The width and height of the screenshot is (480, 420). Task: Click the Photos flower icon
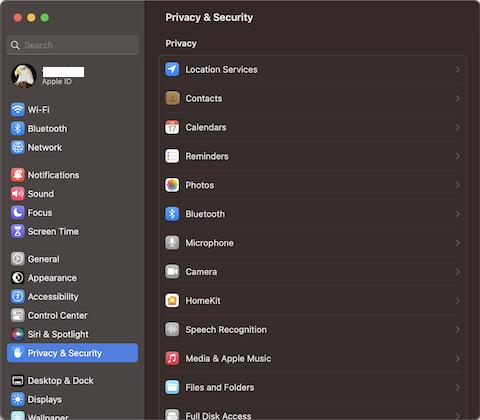tap(172, 185)
